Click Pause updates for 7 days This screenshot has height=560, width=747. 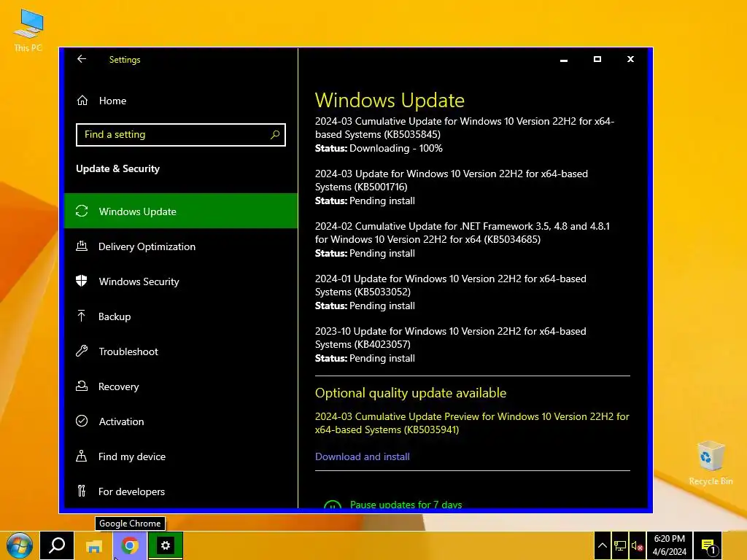[406, 505]
